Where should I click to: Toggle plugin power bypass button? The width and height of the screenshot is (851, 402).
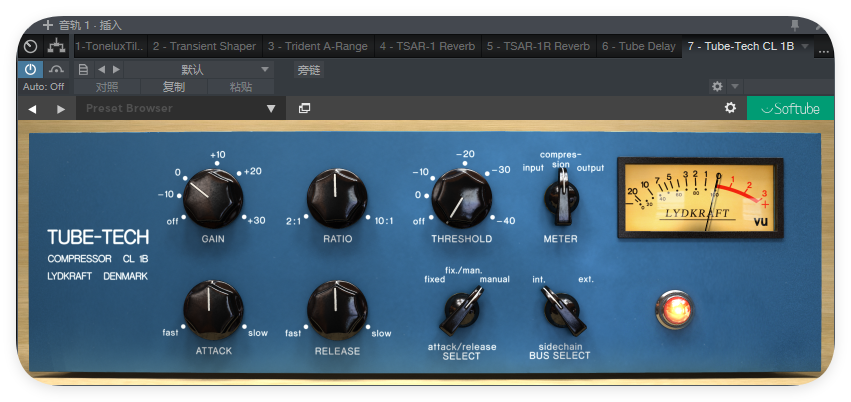click(x=30, y=69)
